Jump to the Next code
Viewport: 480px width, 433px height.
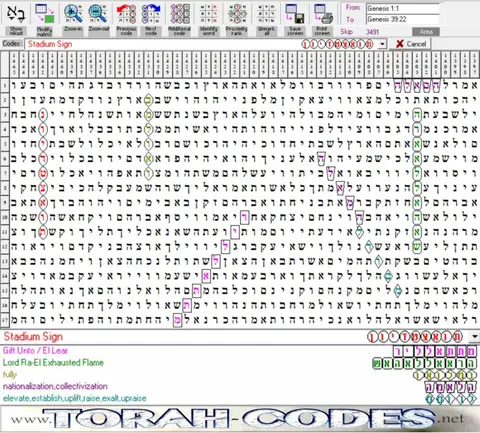coord(151,19)
